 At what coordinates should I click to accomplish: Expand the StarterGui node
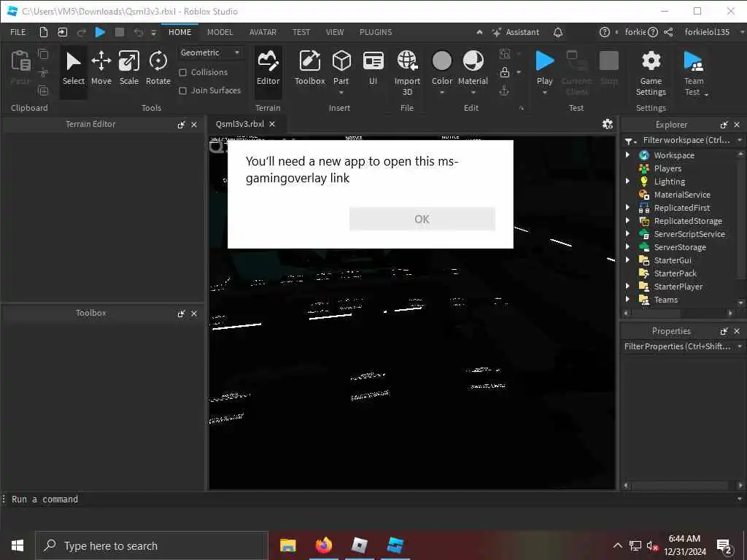click(627, 260)
